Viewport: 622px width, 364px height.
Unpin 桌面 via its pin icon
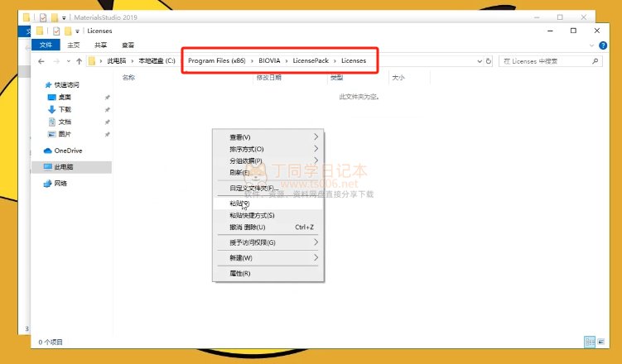coord(107,98)
